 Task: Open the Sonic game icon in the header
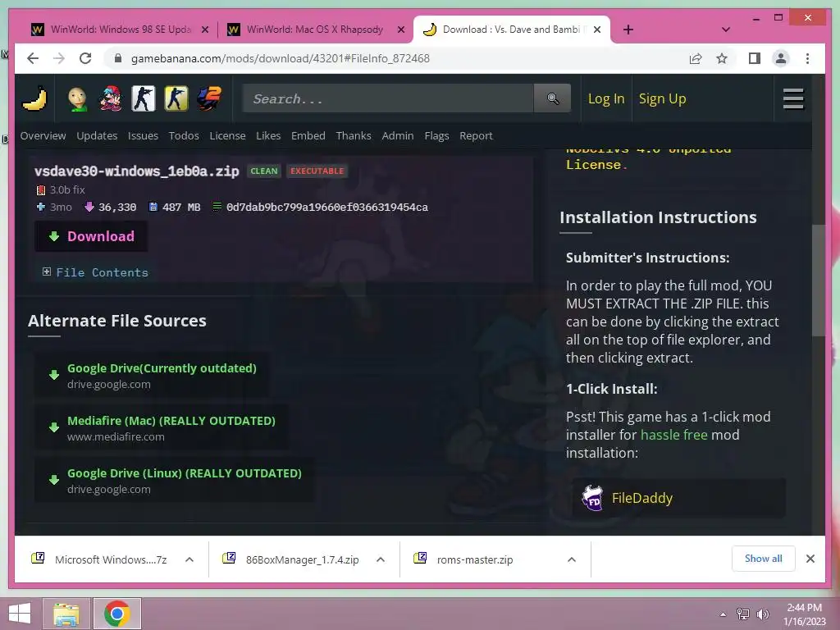pyautogui.click(x=209, y=98)
